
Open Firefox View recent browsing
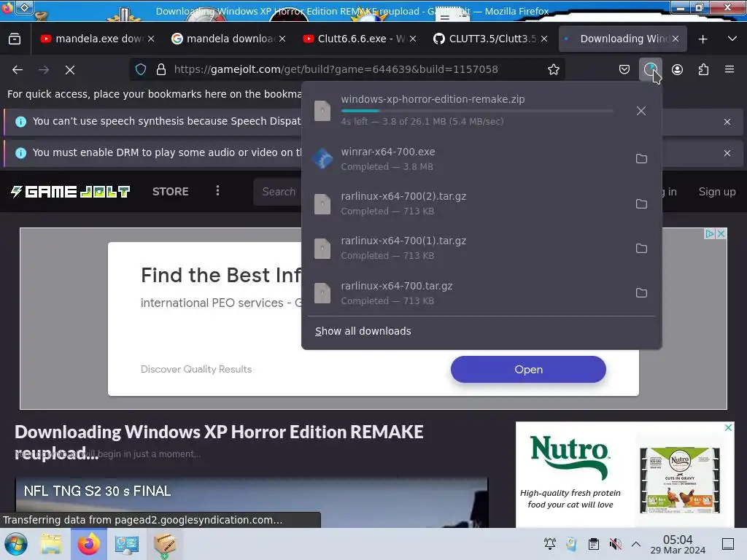15,39
